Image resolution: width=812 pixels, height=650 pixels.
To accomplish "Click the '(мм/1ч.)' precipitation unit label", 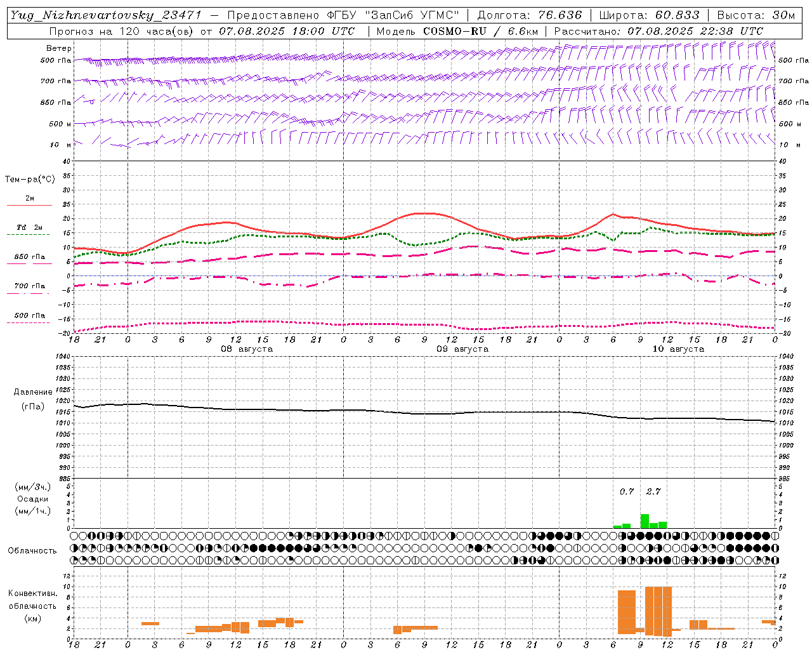I will point(33,511).
